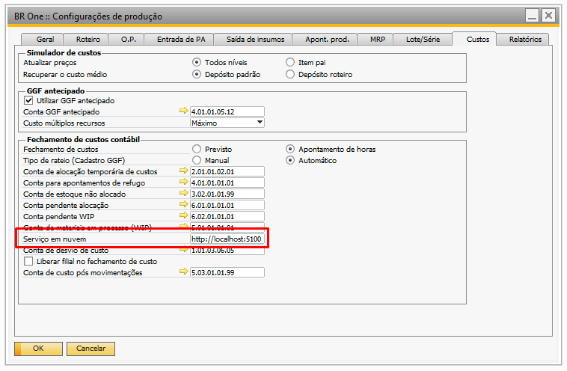Select Automático tipo de rateio
This screenshot has height=371, width=567.
click(x=290, y=160)
